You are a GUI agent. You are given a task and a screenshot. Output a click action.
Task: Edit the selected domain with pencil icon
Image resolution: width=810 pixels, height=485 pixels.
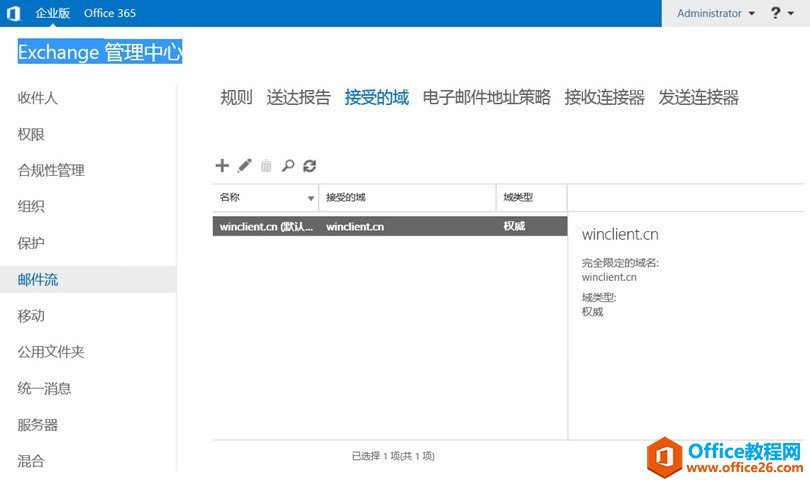[244, 165]
